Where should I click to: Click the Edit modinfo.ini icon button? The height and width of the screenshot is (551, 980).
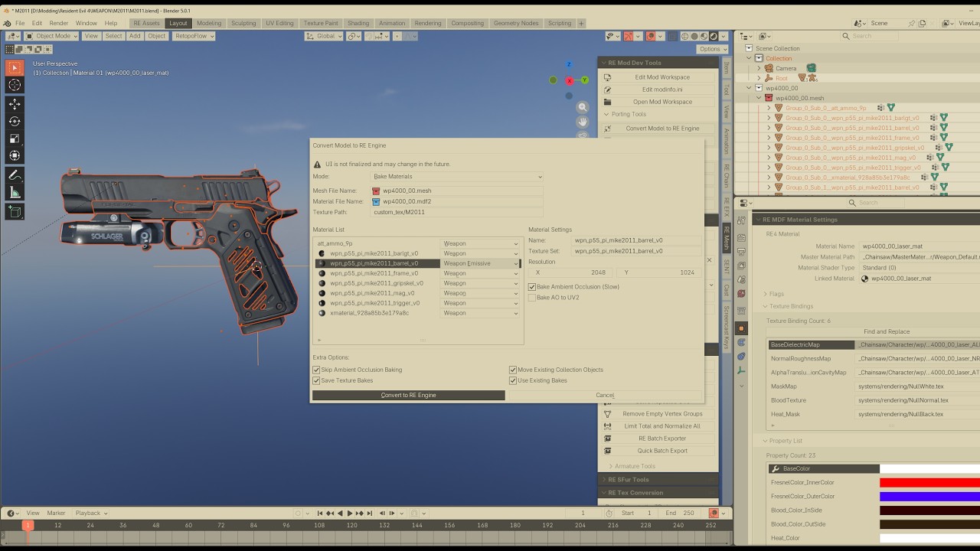[x=607, y=90]
